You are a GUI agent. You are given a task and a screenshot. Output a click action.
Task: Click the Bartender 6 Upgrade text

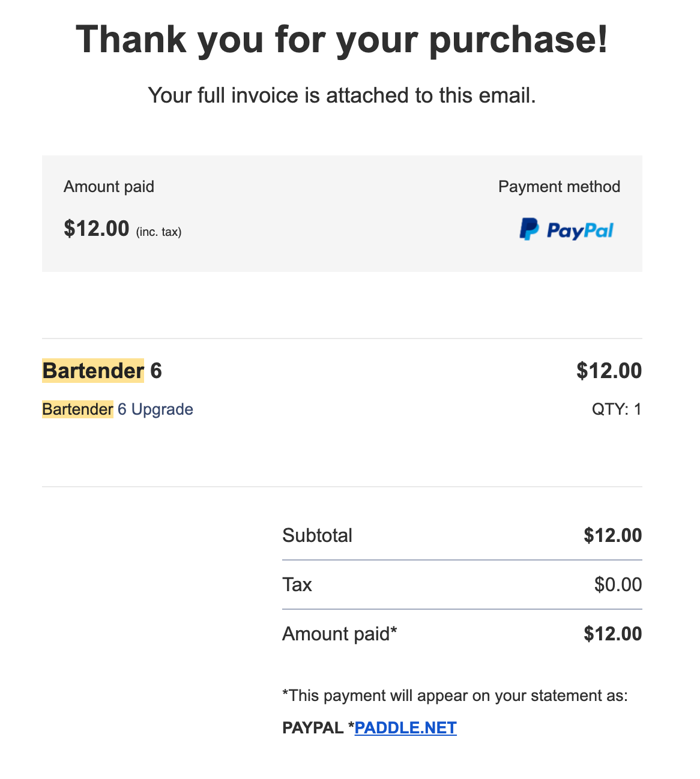(118, 409)
